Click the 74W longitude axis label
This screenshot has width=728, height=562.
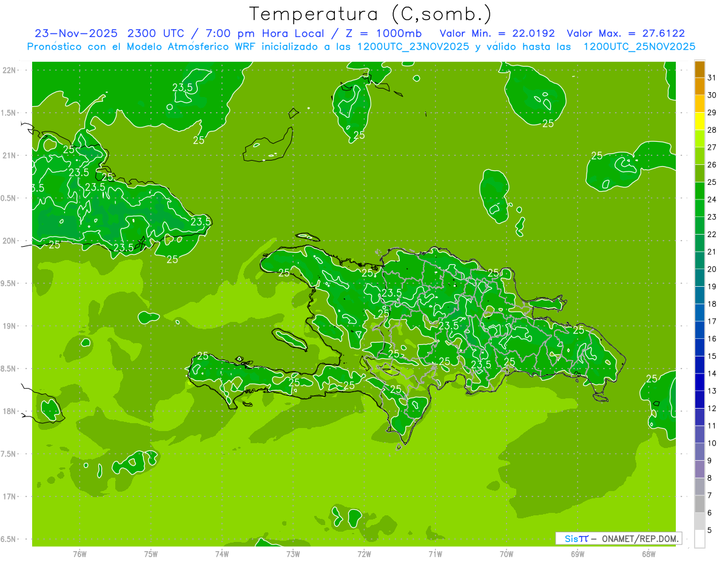tap(222, 554)
